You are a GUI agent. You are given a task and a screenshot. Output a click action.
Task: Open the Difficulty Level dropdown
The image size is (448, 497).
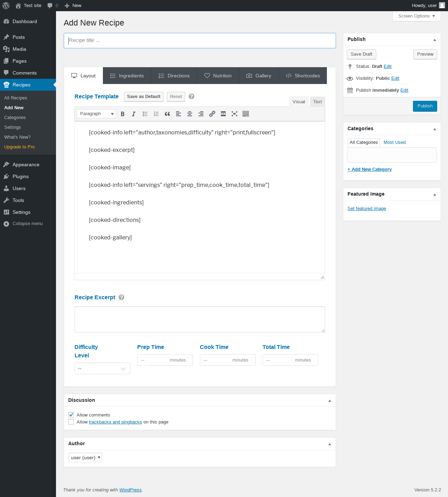(102, 369)
